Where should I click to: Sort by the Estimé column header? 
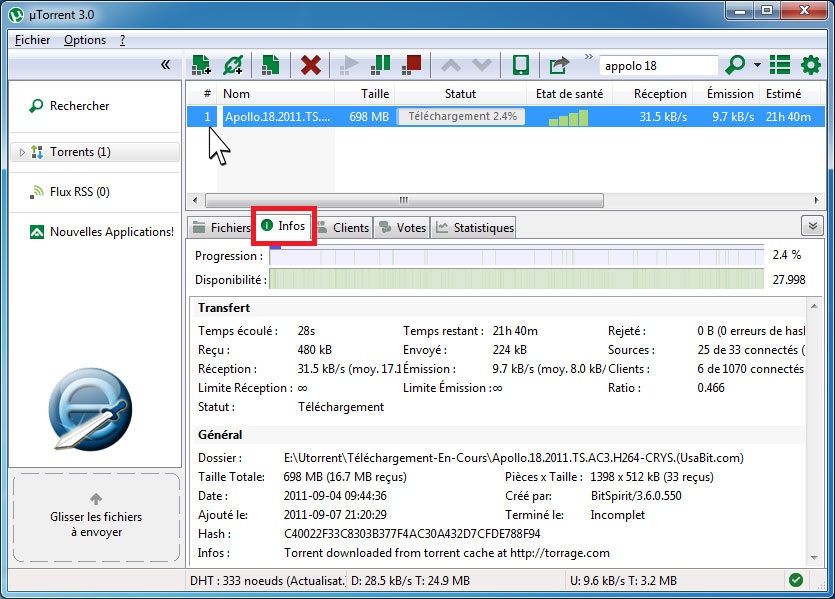(791, 94)
